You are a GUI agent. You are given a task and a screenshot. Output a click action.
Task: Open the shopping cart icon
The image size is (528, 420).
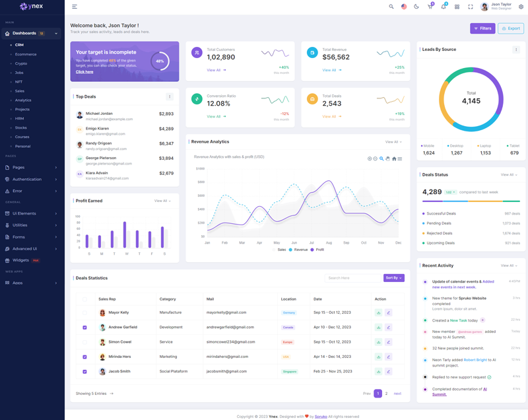[430, 7]
